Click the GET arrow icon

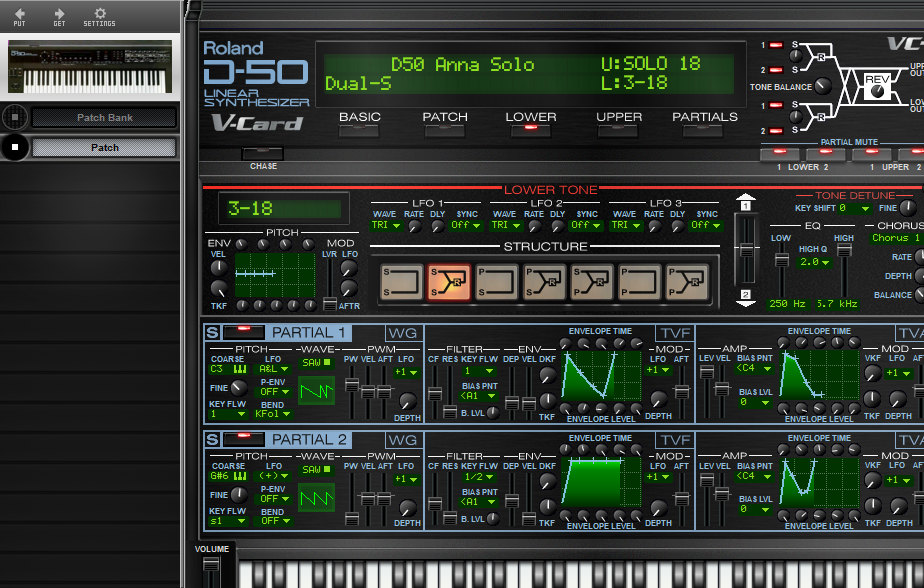[x=60, y=14]
